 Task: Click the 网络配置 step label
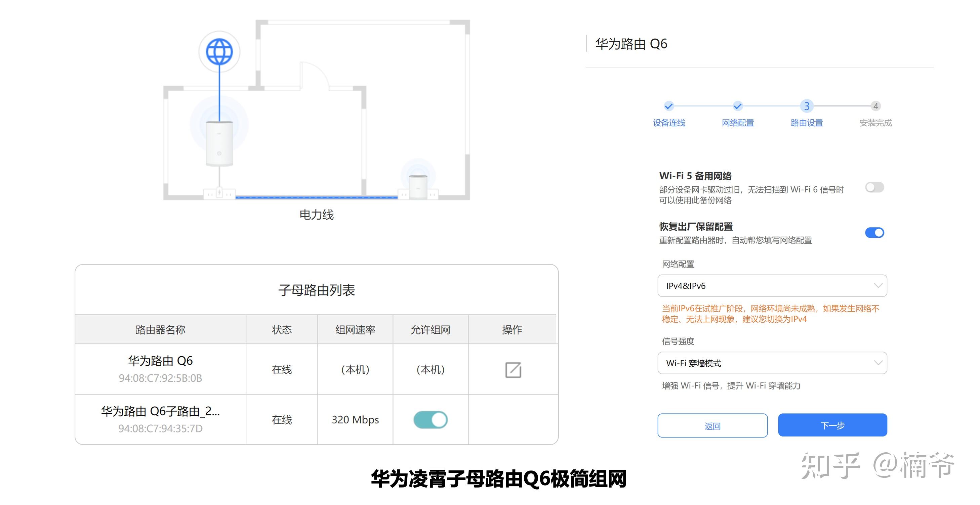click(738, 123)
